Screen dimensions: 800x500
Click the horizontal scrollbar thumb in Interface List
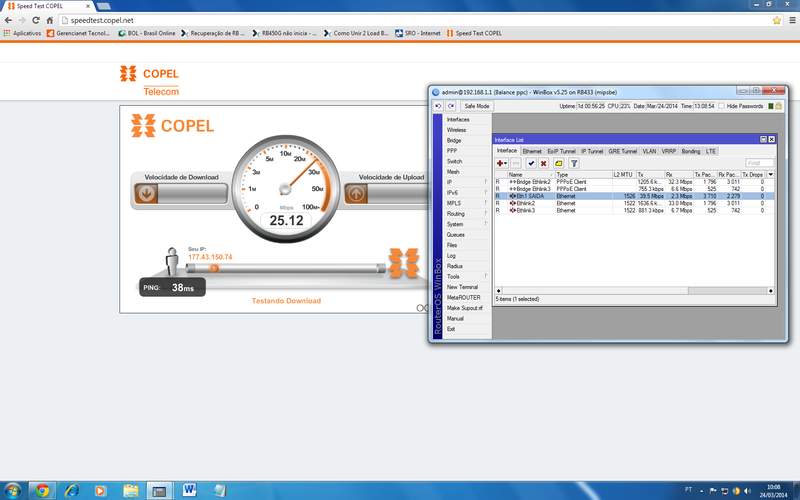pyautogui.click(x=727, y=291)
